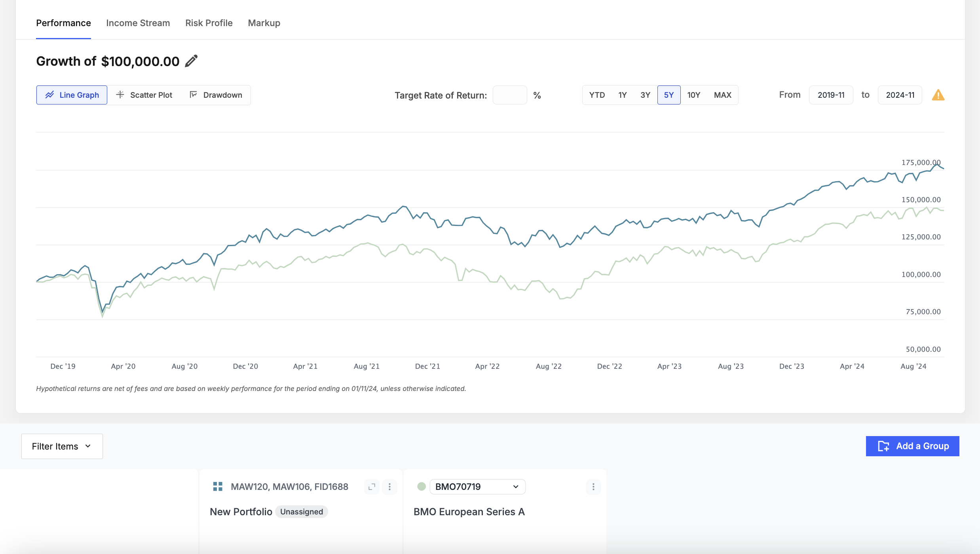Select the 3Y time range
980x554 pixels.
645,95
